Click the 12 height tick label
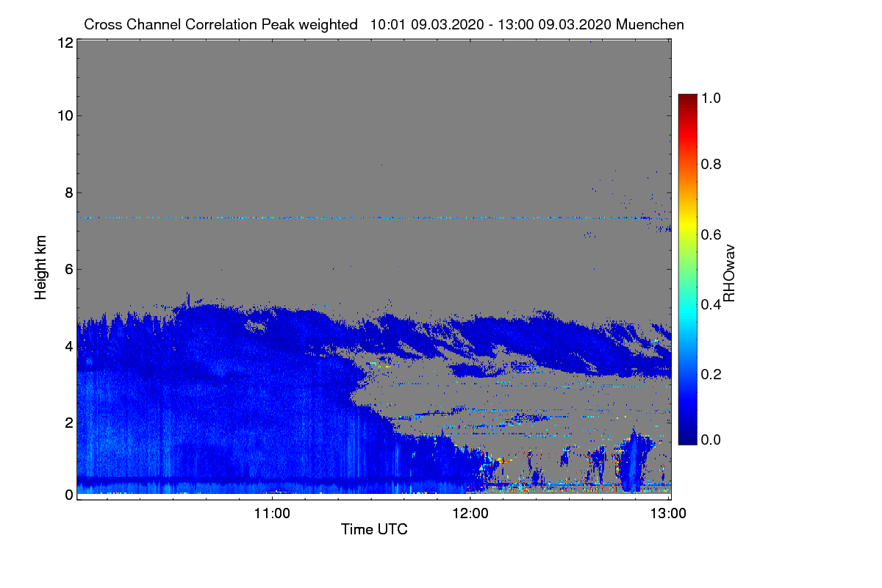The image size is (882, 588). 64,43
